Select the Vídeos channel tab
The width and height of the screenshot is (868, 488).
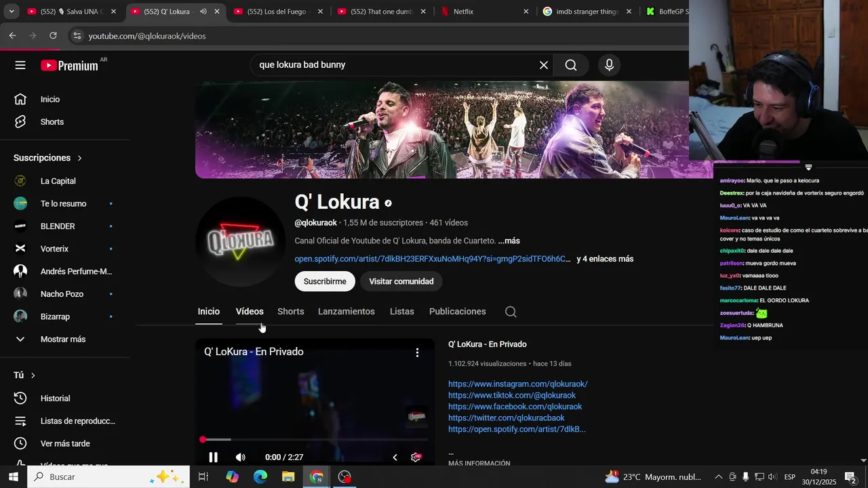(x=250, y=312)
